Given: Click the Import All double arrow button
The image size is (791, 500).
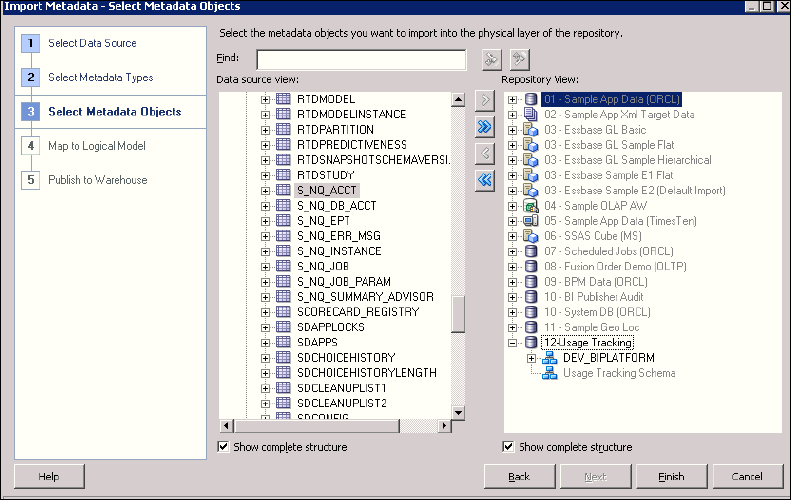Looking at the screenshot, I should click(x=485, y=127).
